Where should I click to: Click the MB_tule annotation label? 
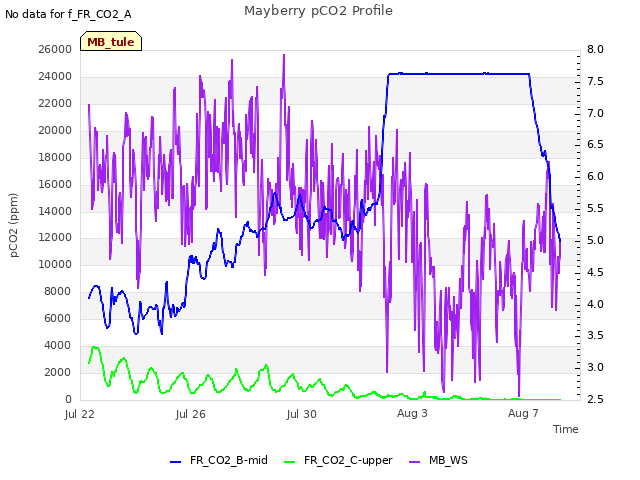tap(111, 42)
